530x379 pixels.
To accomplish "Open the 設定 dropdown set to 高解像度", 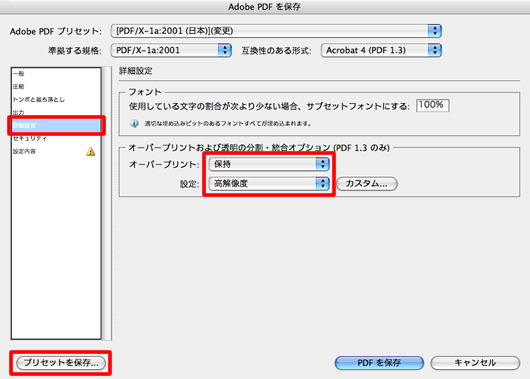I will (x=269, y=184).
